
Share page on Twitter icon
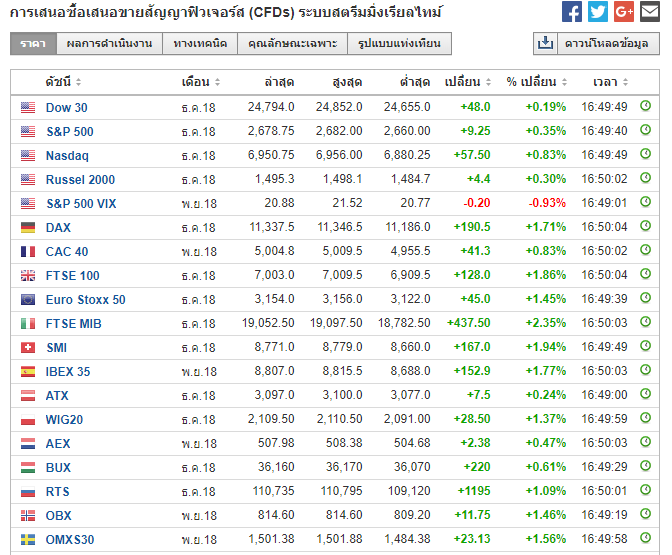point(598,12)
